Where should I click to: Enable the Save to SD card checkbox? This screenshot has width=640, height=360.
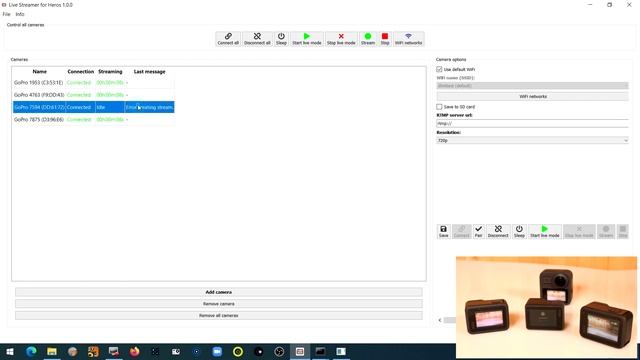click(439, 107)
